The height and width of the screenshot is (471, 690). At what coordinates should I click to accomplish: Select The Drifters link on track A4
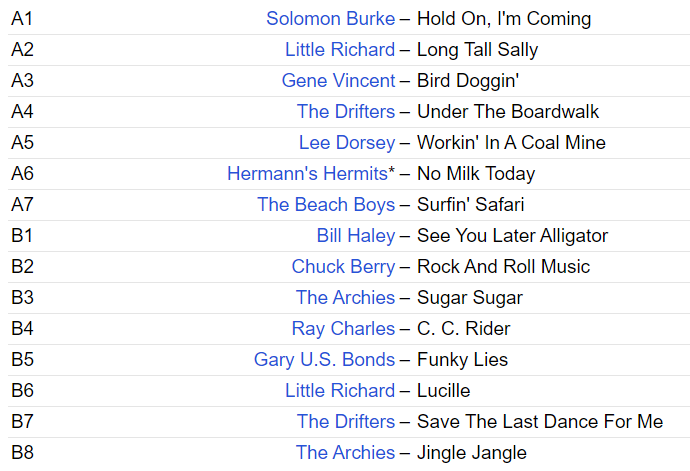pos(346,111)
